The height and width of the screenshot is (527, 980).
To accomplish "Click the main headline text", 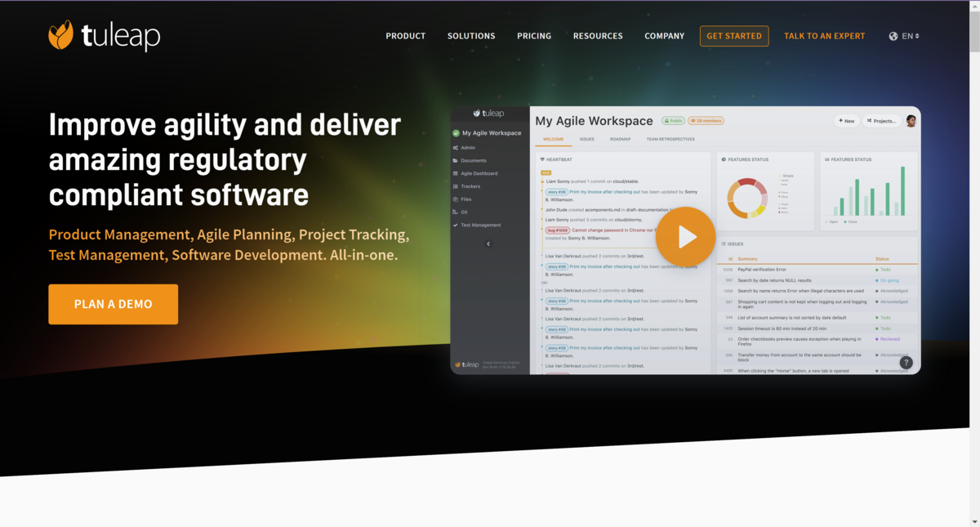I will click(225, 159).
